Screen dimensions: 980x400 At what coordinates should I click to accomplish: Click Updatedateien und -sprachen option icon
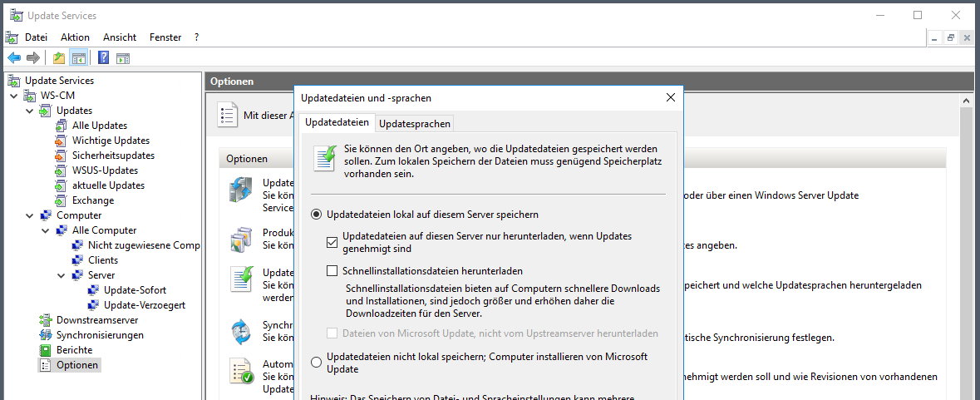tap(240, 279)
